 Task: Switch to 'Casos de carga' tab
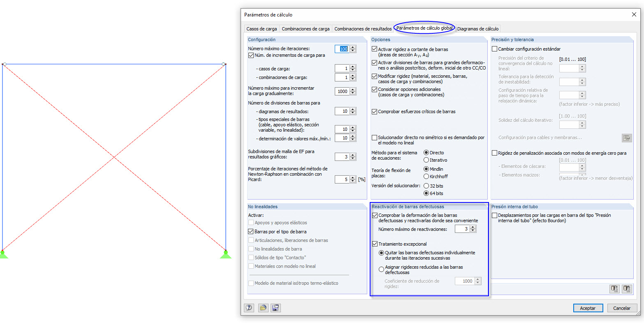coord(262,29)
